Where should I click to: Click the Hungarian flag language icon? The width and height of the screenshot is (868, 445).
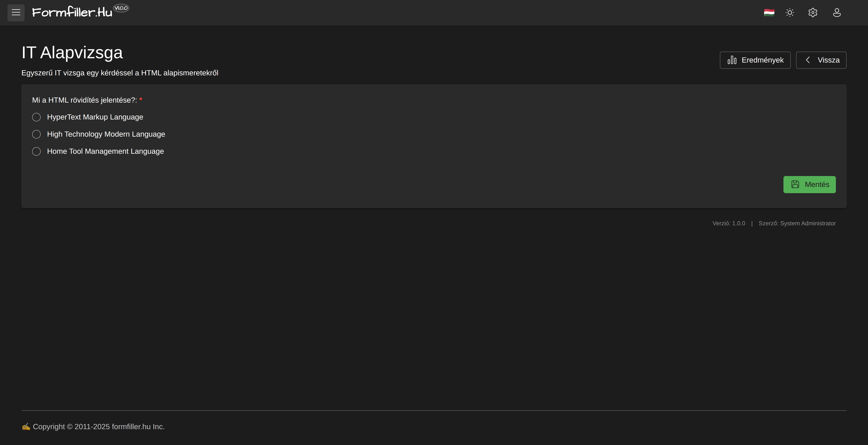pyautogui.click(x=769, y=13)
